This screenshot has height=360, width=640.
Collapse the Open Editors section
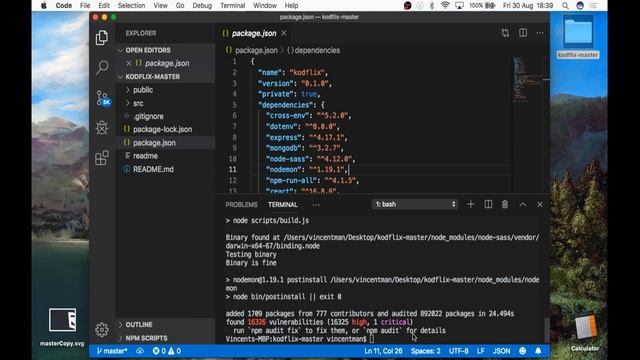coord(165,50)
